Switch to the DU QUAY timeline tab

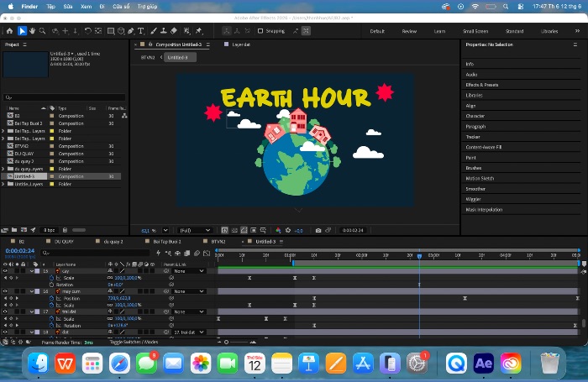point(64,242)
